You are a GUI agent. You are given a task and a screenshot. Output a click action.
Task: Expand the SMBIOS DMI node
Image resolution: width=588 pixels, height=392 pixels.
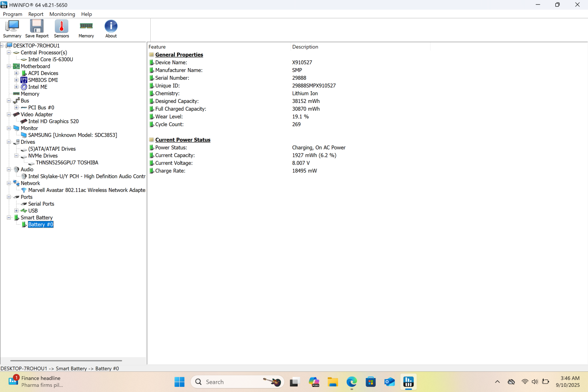click(16, 80)
